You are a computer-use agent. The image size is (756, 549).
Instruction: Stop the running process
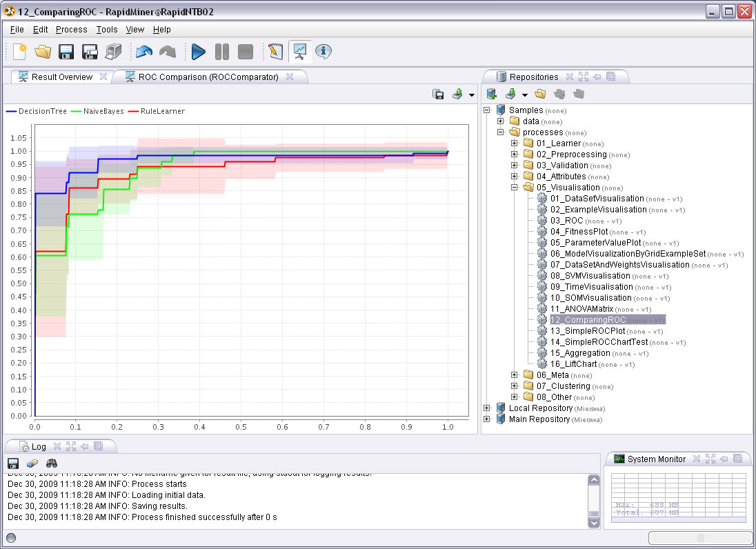coord(244,51)
